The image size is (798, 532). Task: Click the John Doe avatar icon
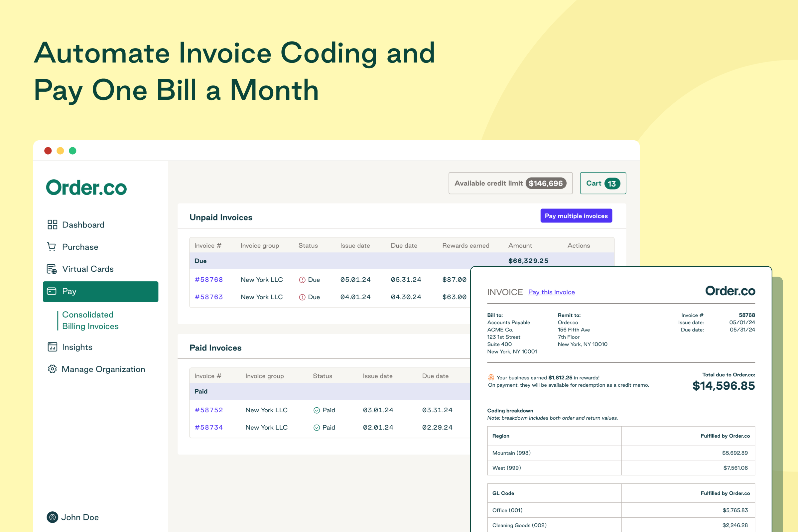[x=52, y=517]
